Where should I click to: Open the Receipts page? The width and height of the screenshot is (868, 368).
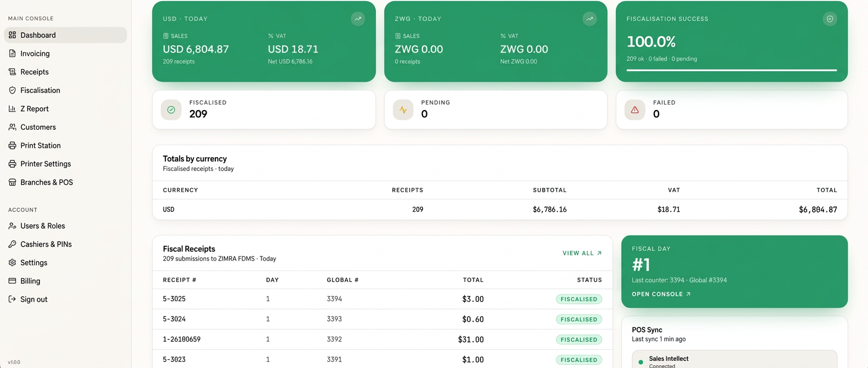click(x=65, y=72)
